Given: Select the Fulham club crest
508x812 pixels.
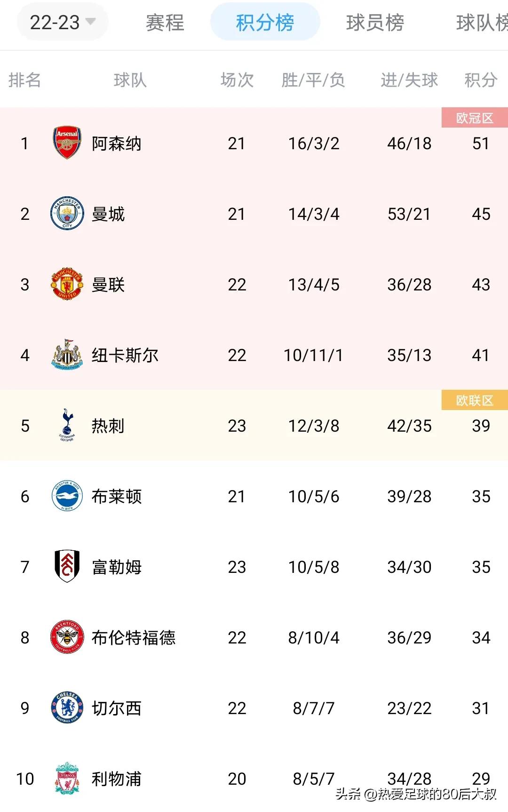Looking at the screenshot, I should pyautogui.click(x=67, y=566).
